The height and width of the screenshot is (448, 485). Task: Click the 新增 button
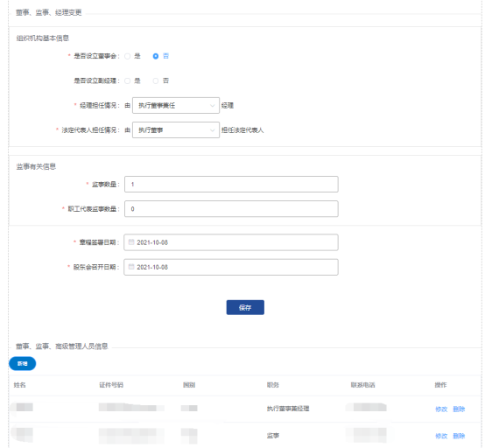coord(22,364)
